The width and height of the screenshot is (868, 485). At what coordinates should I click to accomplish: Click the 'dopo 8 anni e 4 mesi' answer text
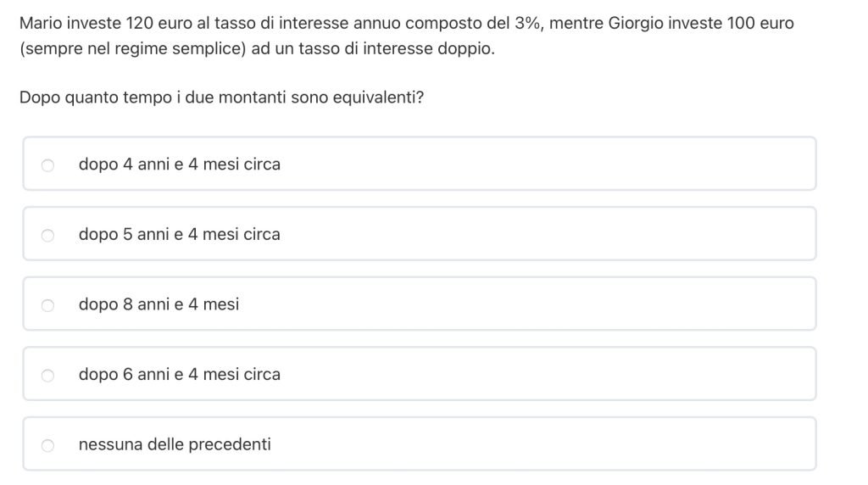click(x=159, y=304)
